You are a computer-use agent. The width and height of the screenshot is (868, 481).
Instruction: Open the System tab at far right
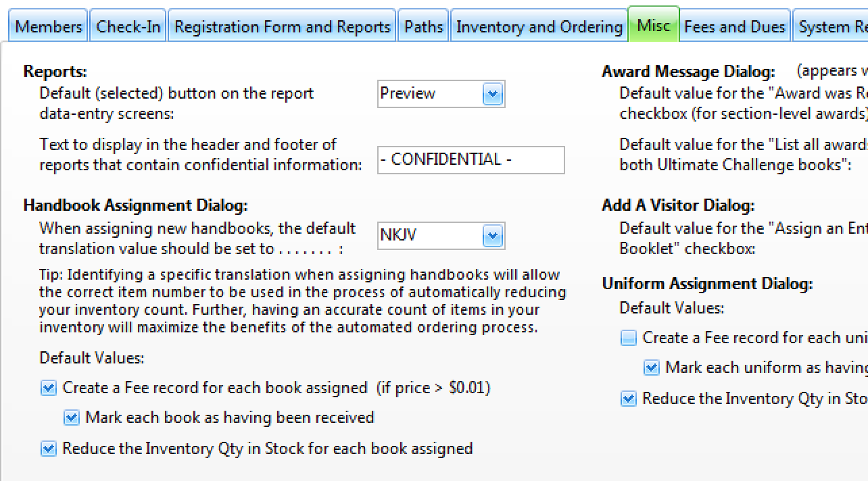[x=831, y=27]
